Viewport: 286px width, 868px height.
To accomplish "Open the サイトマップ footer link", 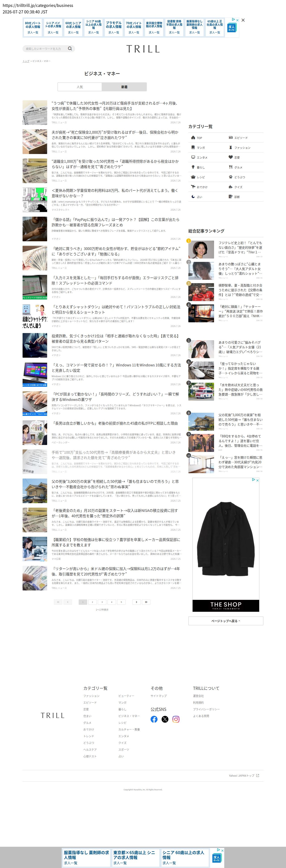I will coord(158,696).
